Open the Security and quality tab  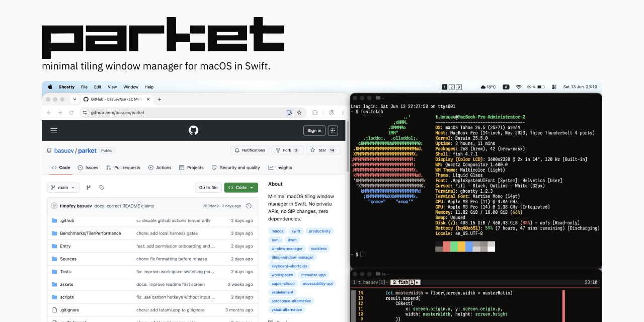click(x=236, y=168)
